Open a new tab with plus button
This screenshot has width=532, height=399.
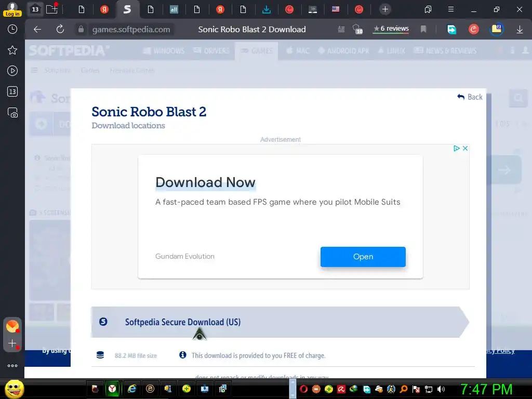(x=385, y=9)
